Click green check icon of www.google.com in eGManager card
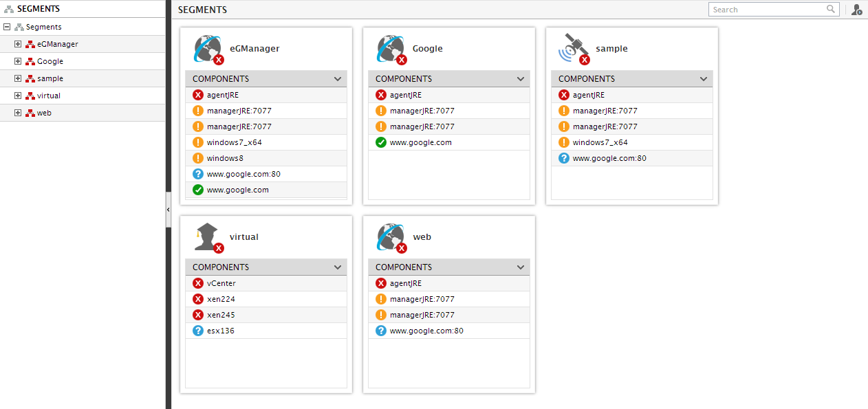868x409 pixels. point(198,190)
